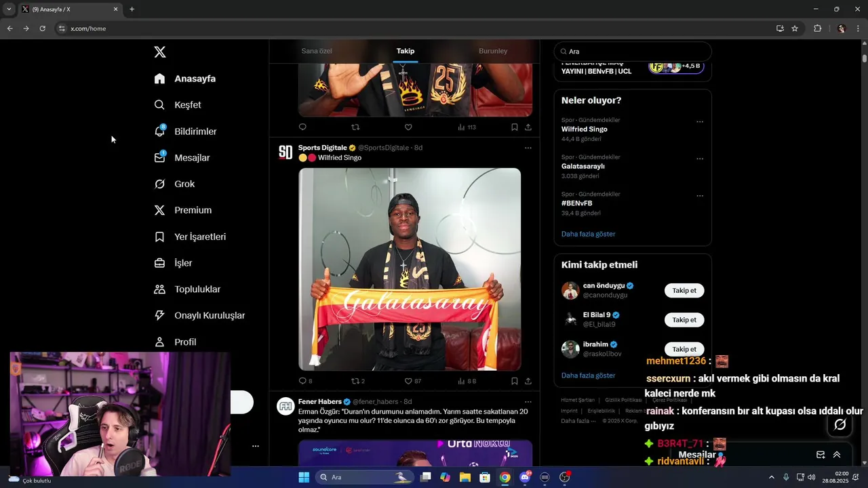The width and height of the screenshot is (868, 488).
Task: Open Discord from taskbar
Action: (525, 477)
